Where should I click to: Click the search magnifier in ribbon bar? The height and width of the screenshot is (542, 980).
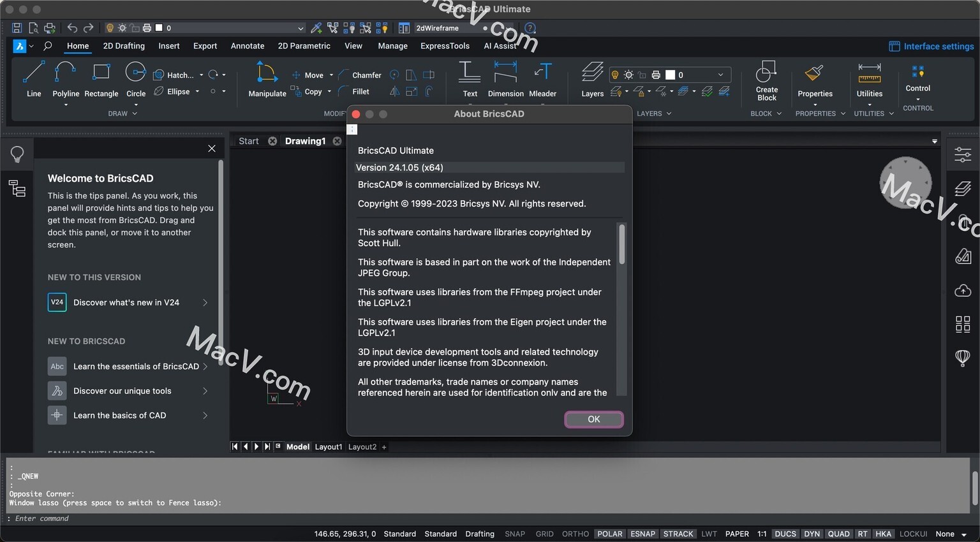click(x=47, y=46)
